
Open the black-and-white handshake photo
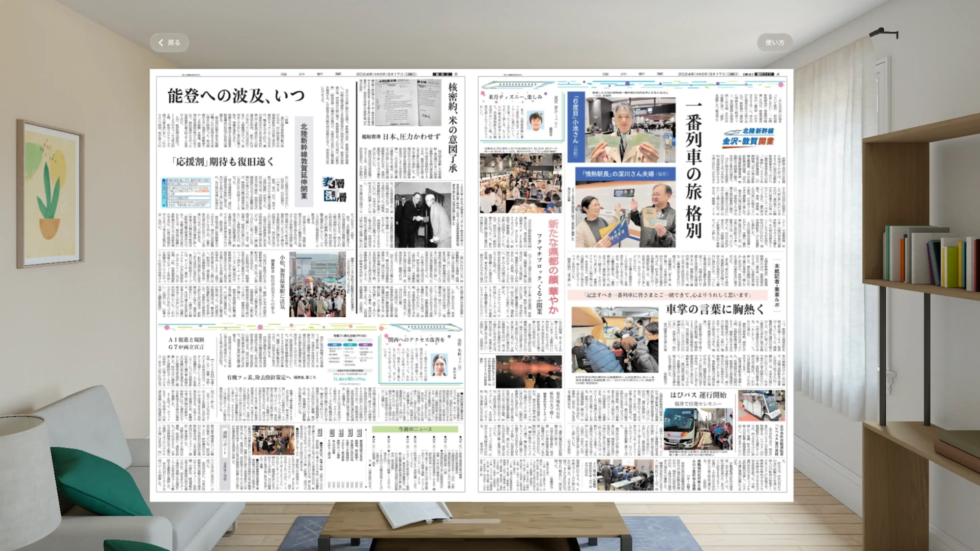point(423,215)
